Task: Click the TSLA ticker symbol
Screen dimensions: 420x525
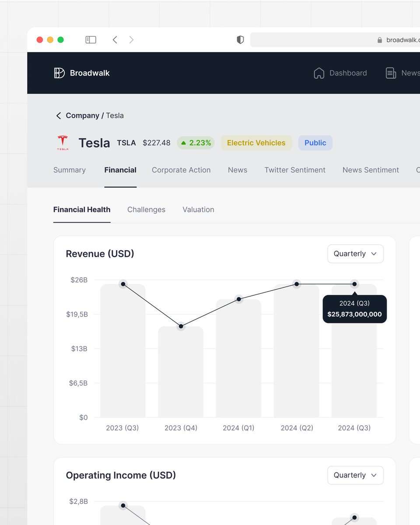Action: coord(126,143)
